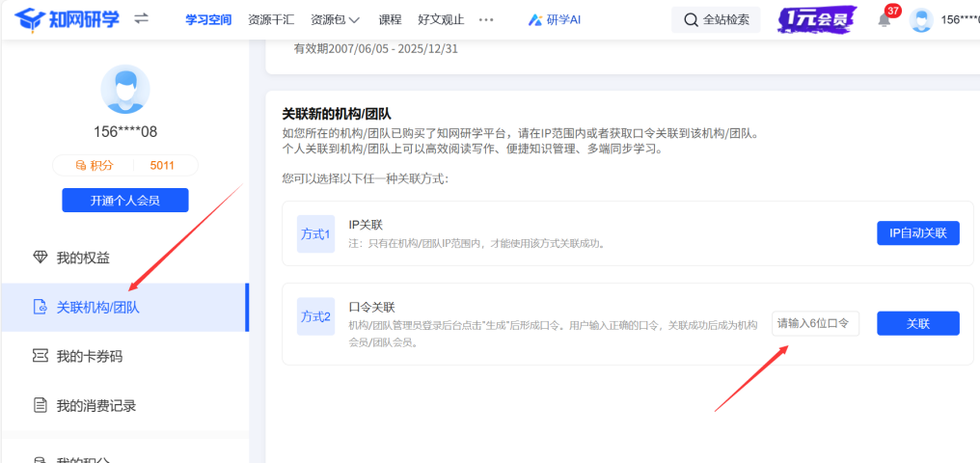Click the large sidebar profile avatar
Screen dimensions: 980x463
pyautogui.click(x=125, y=90)
